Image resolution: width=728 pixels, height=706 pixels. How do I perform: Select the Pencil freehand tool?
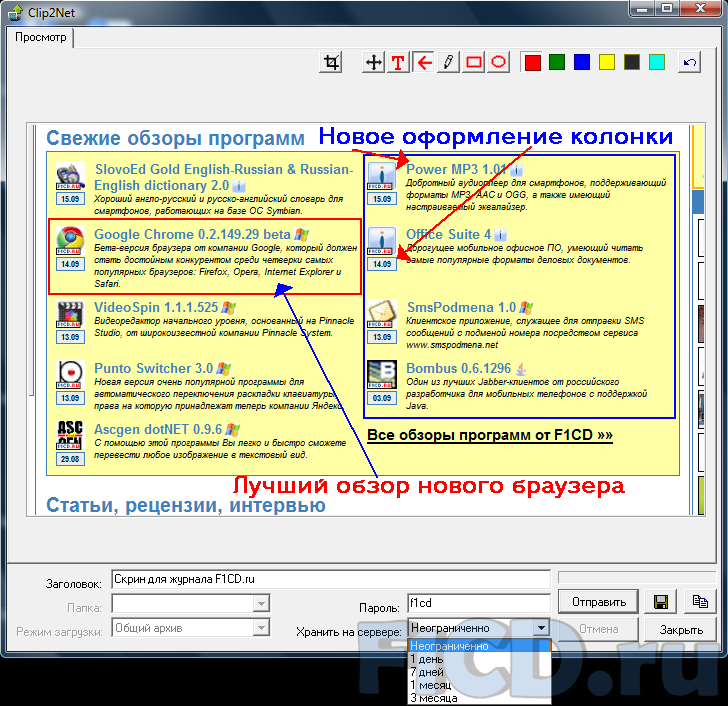(x=448, y=62)
